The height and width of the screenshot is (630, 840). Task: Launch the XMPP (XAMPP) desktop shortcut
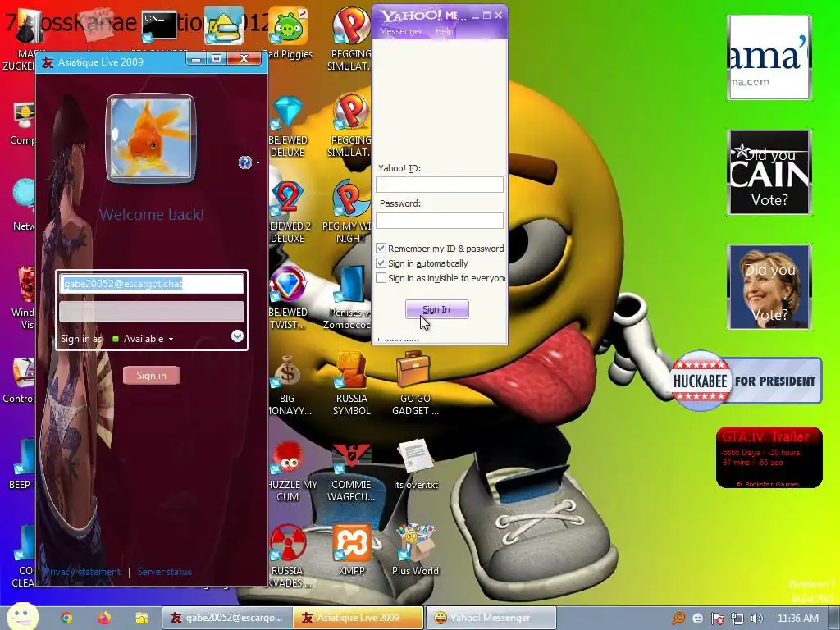(351, 550)
